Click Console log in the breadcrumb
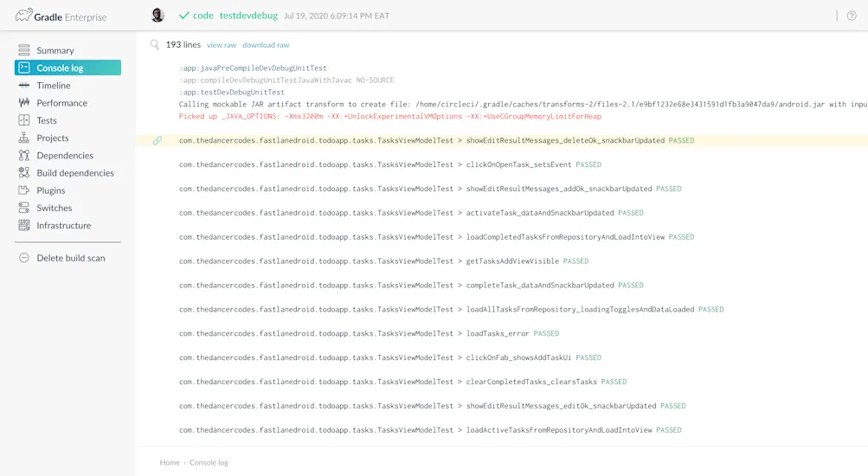Viewport: 868px width, 476px height. point(209,462)
